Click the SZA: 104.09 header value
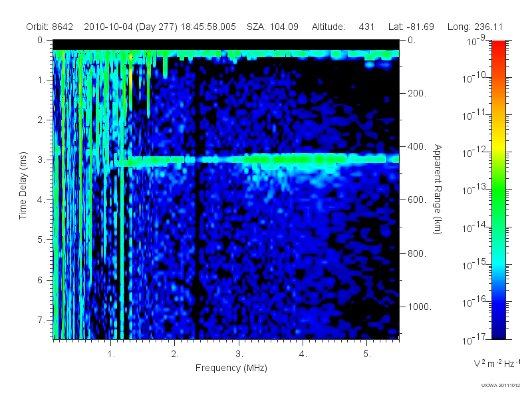 273,27
